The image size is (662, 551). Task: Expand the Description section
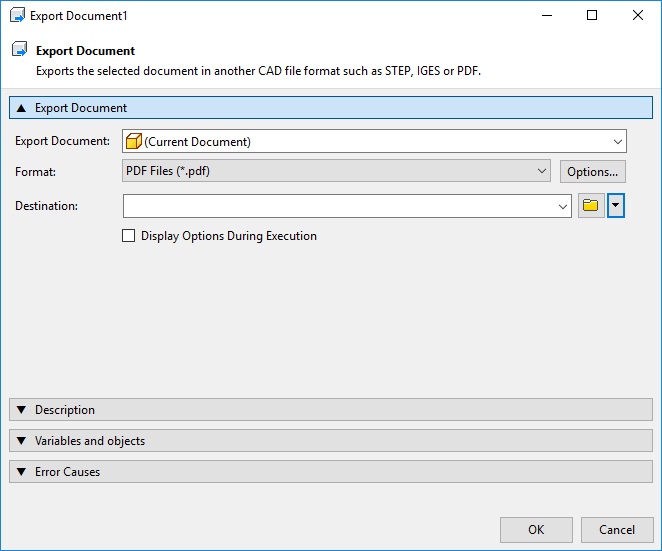pyautogui.click(x=22, y=410)
